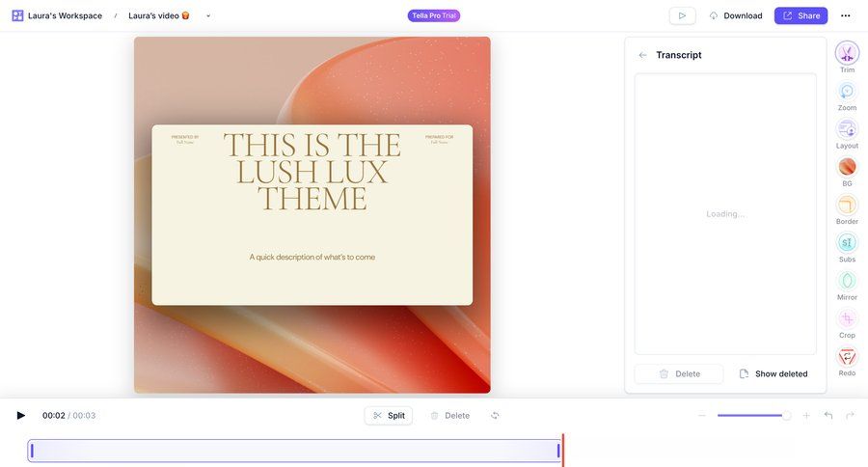Adjust the timeline zoom slider
Viewport: 868px width, 467px height.
pyautogui.click(x=754, y=416)
